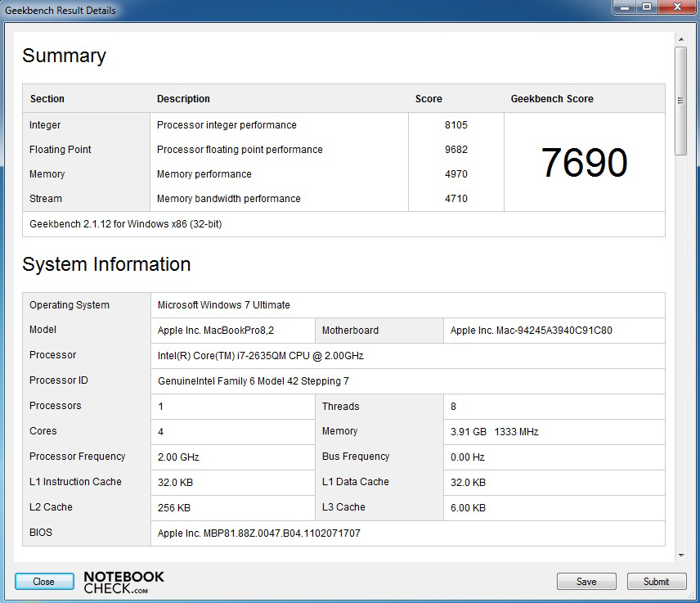
Task: Click the large 7690 Geekbench score
Action: tap(584, 163)
